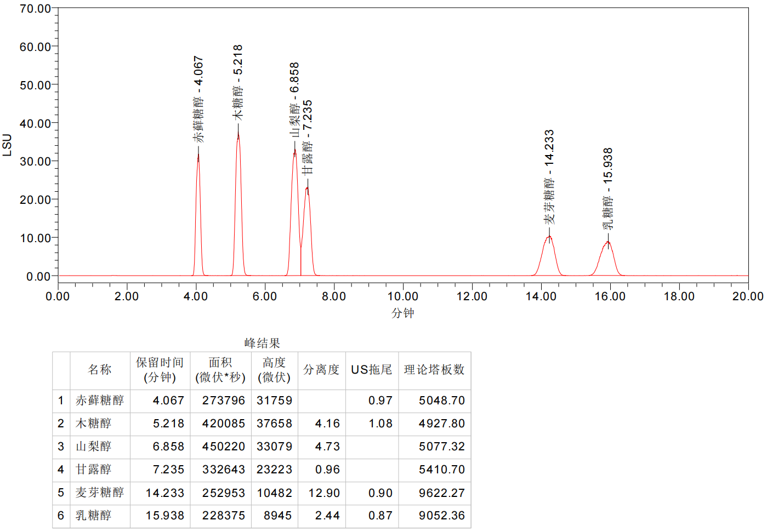Click height value 8945 in 乳糖醇 row
The image size is (767, 532).
pos(277,516)
